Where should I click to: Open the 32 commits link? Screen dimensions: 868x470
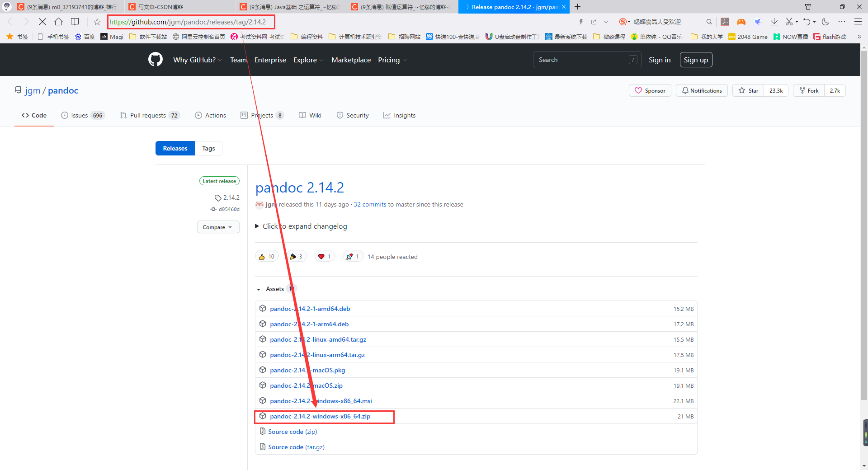coord(370,204)
